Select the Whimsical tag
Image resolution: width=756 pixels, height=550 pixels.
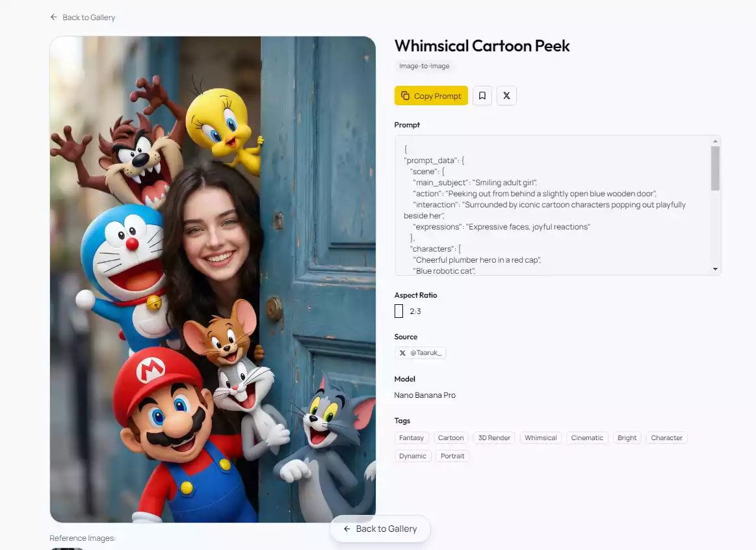pos(541,438)
